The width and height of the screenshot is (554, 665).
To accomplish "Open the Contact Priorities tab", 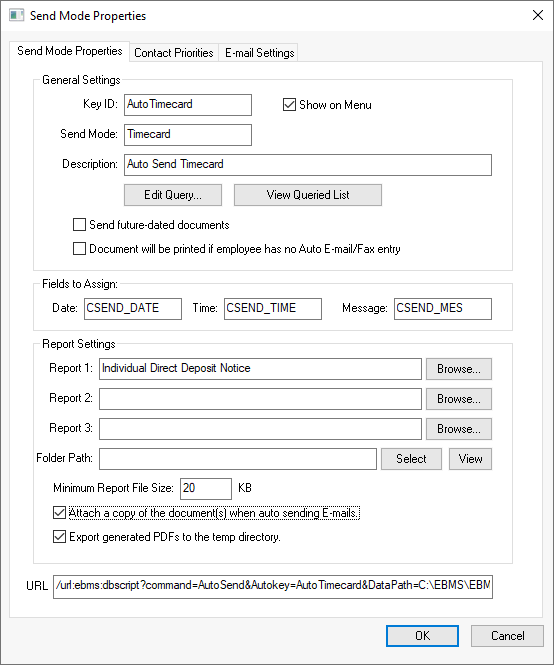I will (174, 53).
